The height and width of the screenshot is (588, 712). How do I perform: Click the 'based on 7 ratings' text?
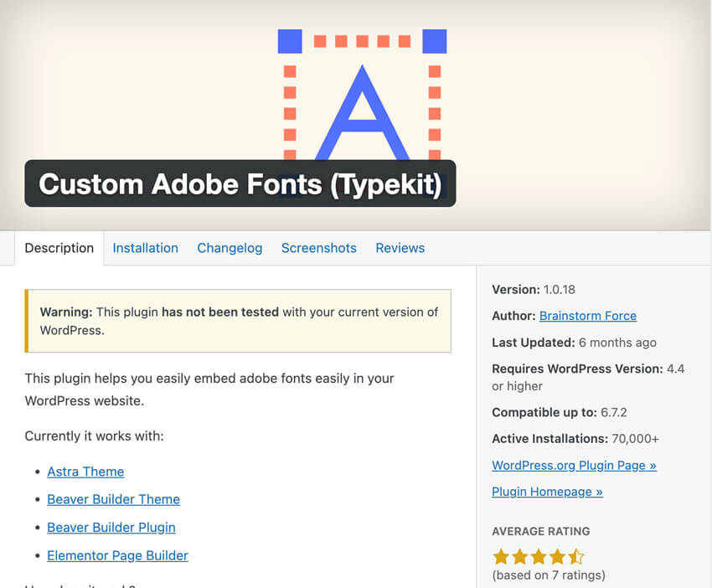click(549, 575)
